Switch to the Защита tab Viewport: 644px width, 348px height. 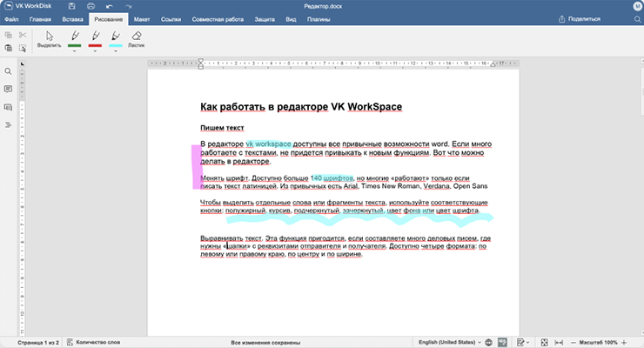coord(265,19)
